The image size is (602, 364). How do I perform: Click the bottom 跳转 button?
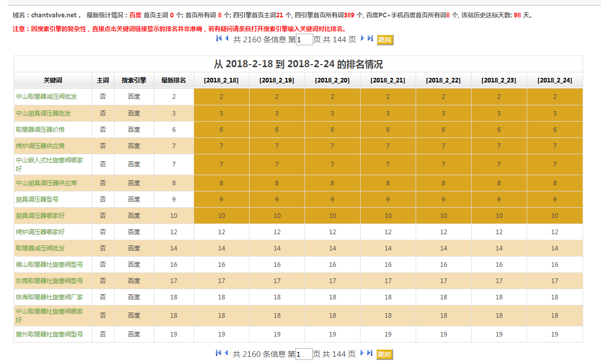tap(385, 354)
